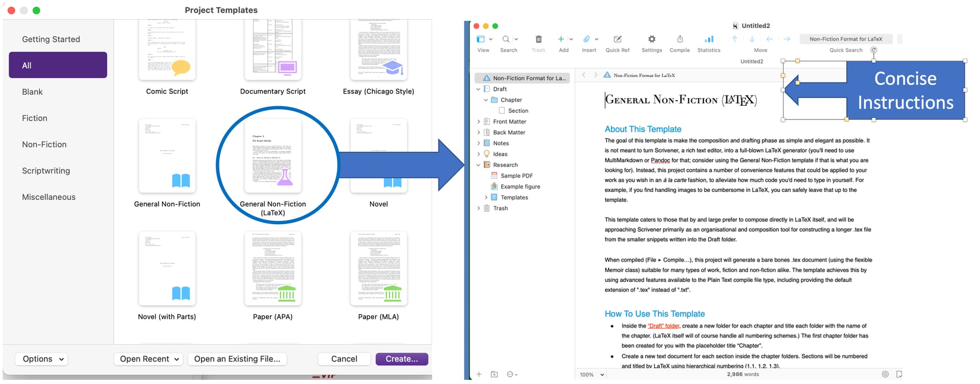Click the binder add folder icon

[494, 374]
